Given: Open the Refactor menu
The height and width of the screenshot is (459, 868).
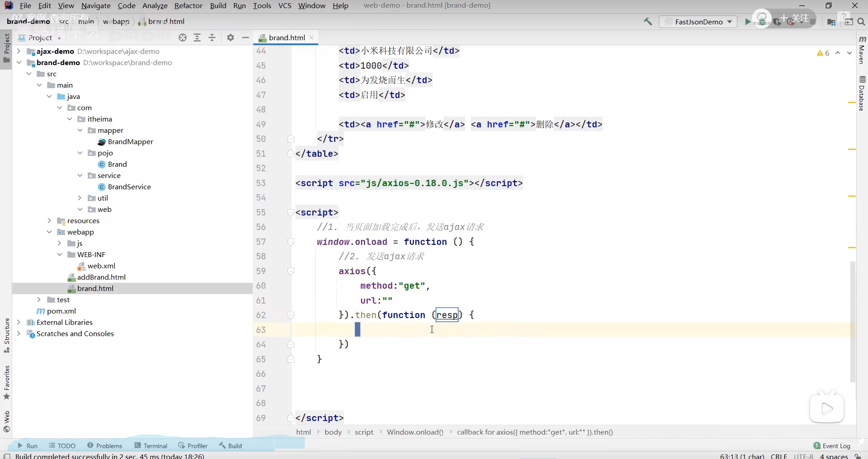Looking at the screenshot, I should tap(188, 5).
